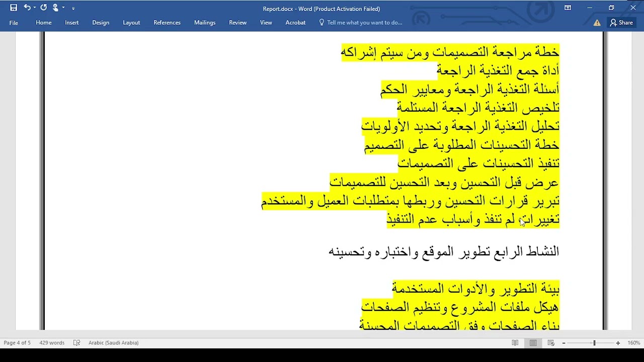Screen dimensions: 644x362
Task: Click the activation warning triangle icon
Action: pyautogui.click(x=597, y=23)
